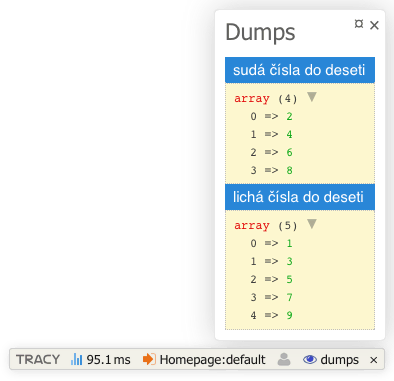Image resolution: width=394 pixels, height=381 pixels.
Task: Toggle the red array (4) label
Action: [x=252, y=99]
